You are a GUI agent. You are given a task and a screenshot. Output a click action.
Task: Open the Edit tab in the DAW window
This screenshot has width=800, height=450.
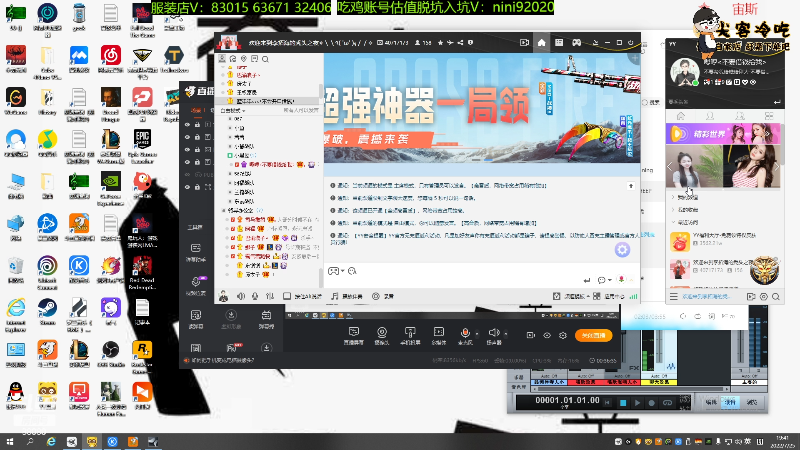(x=711, y=402)
